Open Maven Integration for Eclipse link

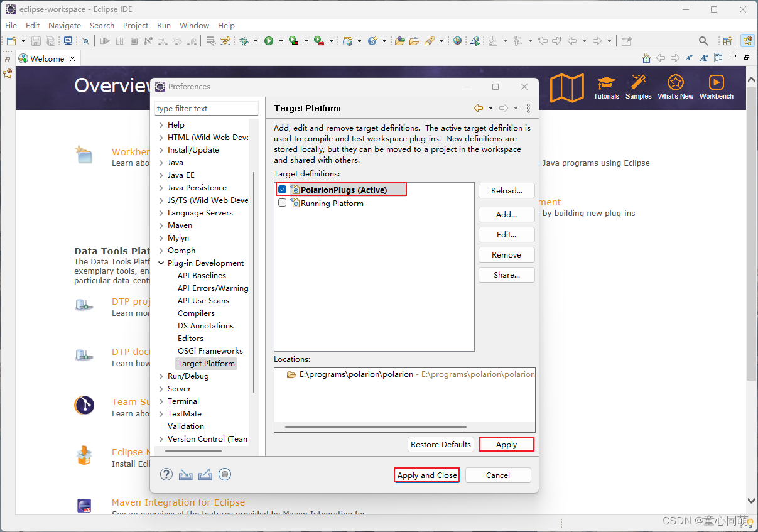pos(178,502)
